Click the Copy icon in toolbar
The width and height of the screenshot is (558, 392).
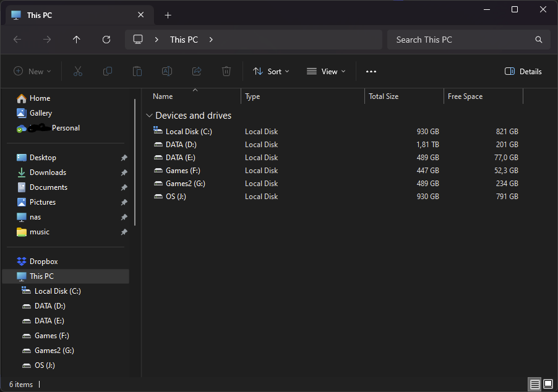(108, 71)
